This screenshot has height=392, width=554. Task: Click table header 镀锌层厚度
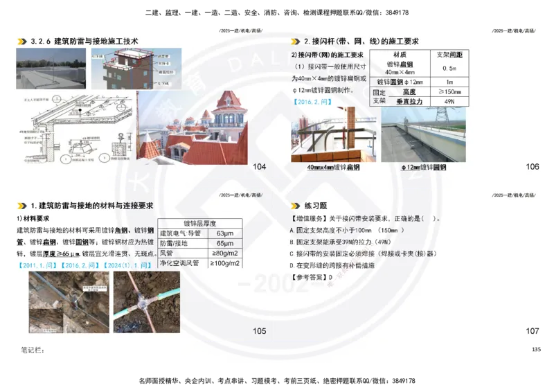(x=200, y=224)
